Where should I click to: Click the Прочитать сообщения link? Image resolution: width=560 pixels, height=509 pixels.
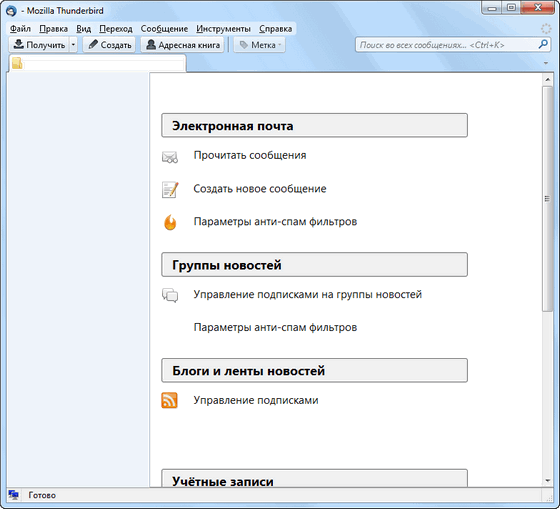250,155
